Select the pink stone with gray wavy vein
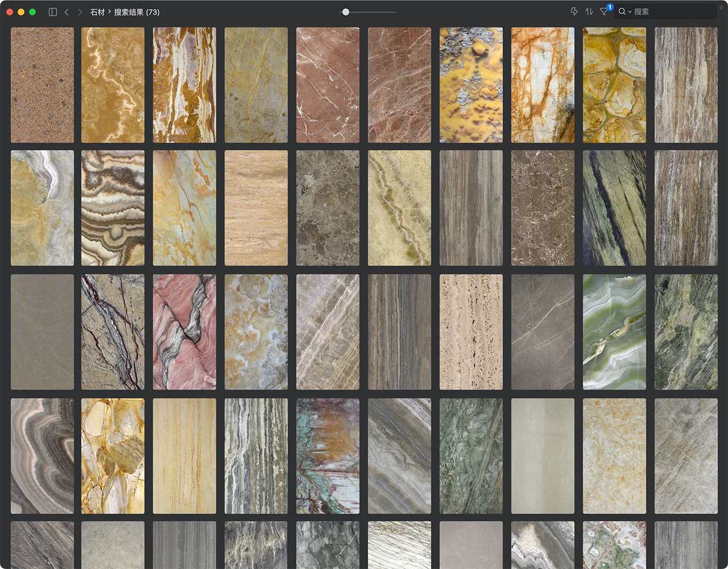Image resolution: width=728 pixels, height=569 pixels. pos(184,332)
